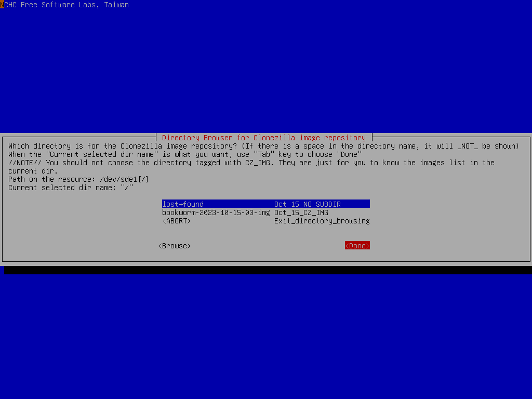
Task: Select the bookworm-2023-10-15-03-img directory
Action: (216, 212)
